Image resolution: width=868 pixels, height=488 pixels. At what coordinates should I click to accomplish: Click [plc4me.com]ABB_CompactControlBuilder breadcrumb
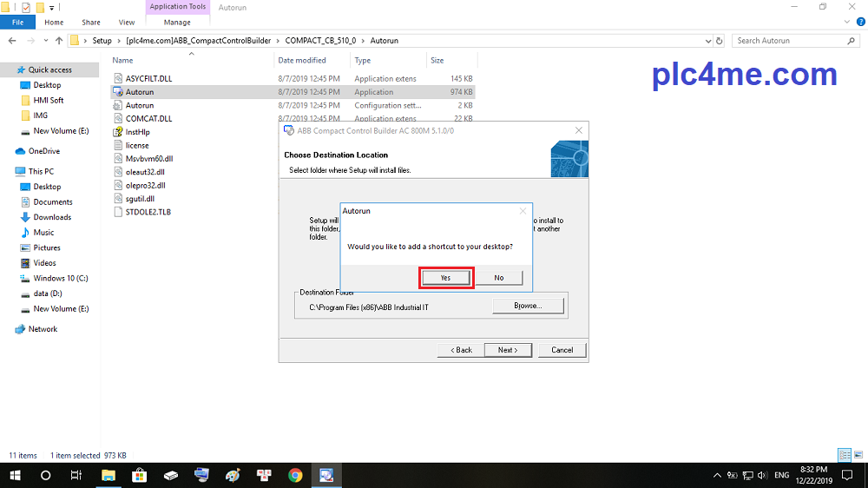pos(198,41)
